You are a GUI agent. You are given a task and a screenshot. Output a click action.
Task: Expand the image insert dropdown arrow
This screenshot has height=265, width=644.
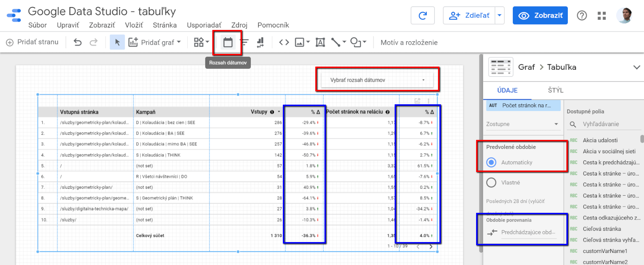tap(308, 42)
